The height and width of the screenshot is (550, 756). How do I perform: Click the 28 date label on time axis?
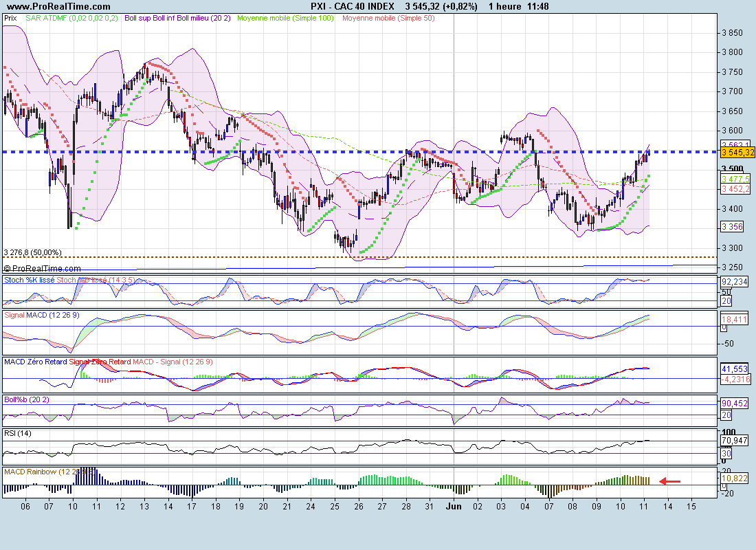[x=406, y=507]
